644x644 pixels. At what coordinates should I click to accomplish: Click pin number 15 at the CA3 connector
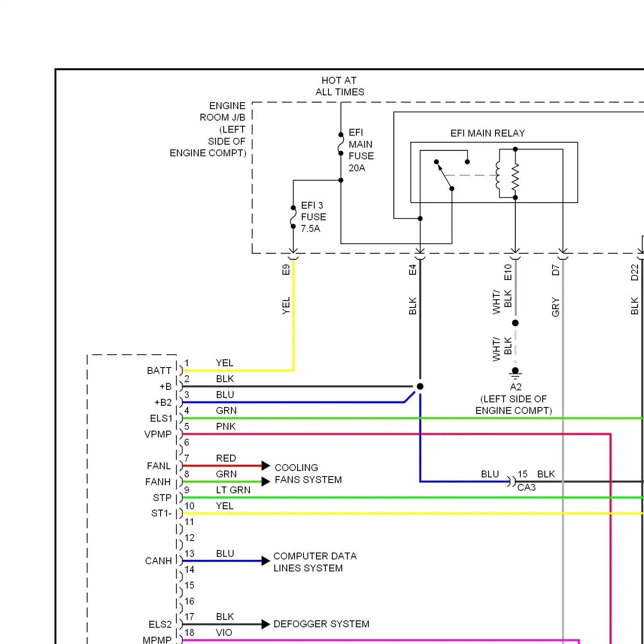click(x=522, y=474)
